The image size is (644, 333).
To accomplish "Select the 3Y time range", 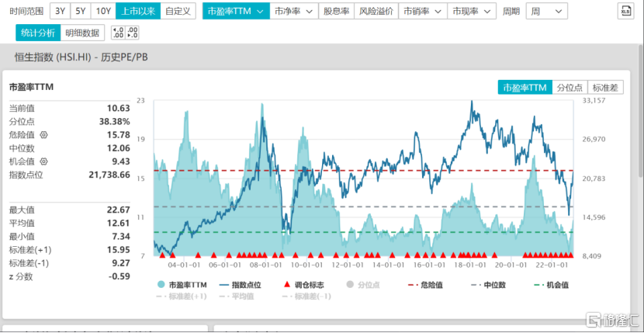I will click(60, 11).
